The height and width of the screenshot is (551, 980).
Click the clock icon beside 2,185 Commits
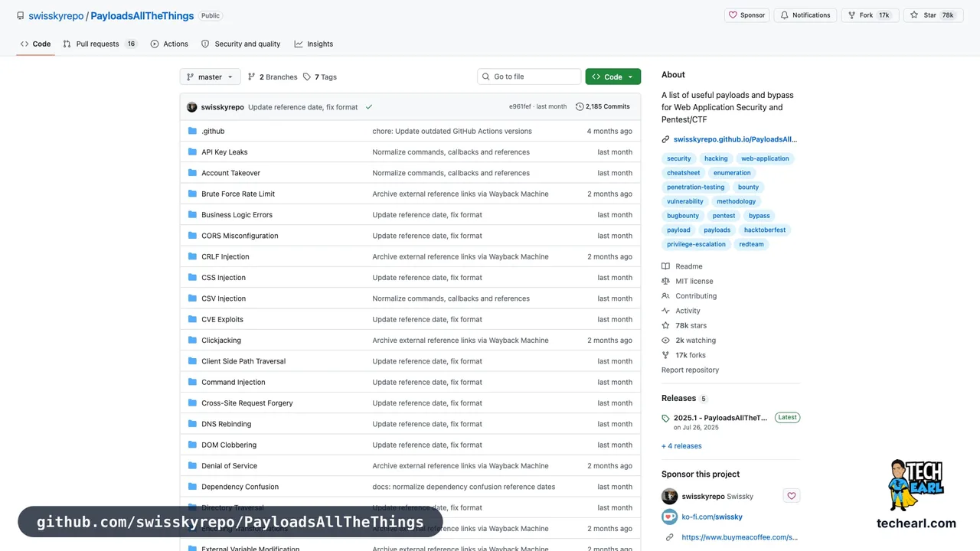coord(580,107)
